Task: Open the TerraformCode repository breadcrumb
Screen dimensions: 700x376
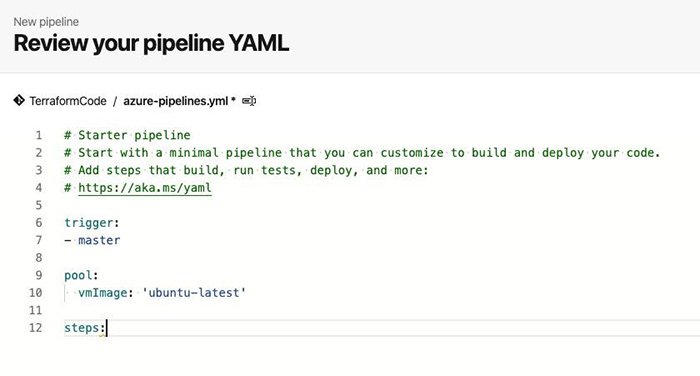Action: click(68, 101)
